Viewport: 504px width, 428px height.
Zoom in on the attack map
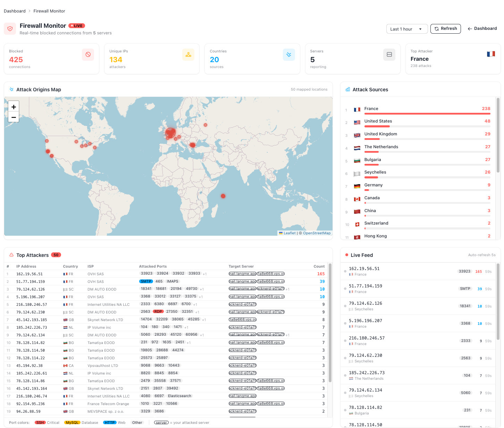(14, 107)
